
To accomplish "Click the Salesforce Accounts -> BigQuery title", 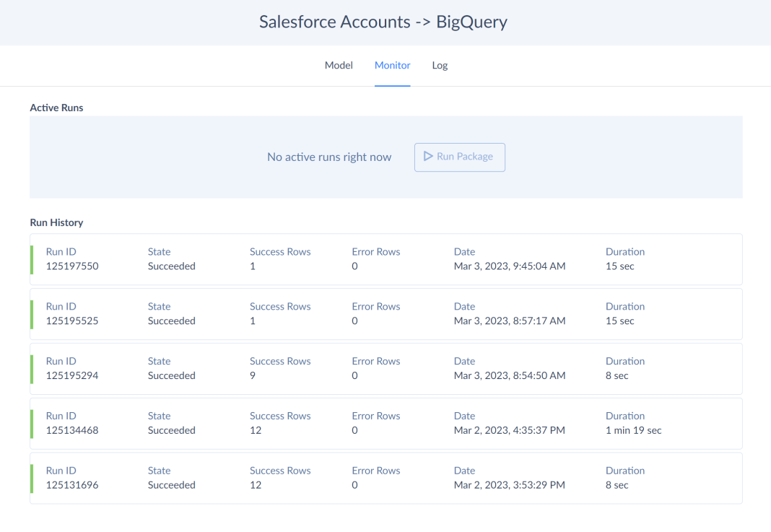I will pos(383,22).
